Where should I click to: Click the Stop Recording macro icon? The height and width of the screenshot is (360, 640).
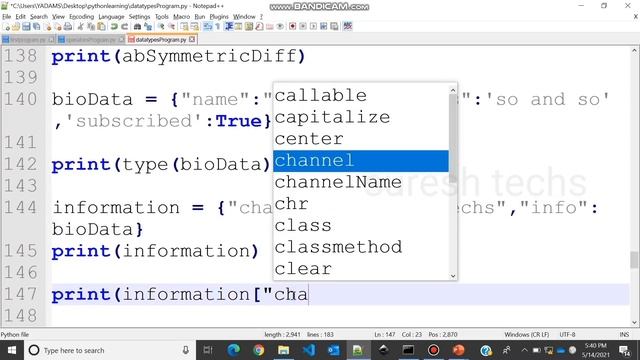[303, 27]
